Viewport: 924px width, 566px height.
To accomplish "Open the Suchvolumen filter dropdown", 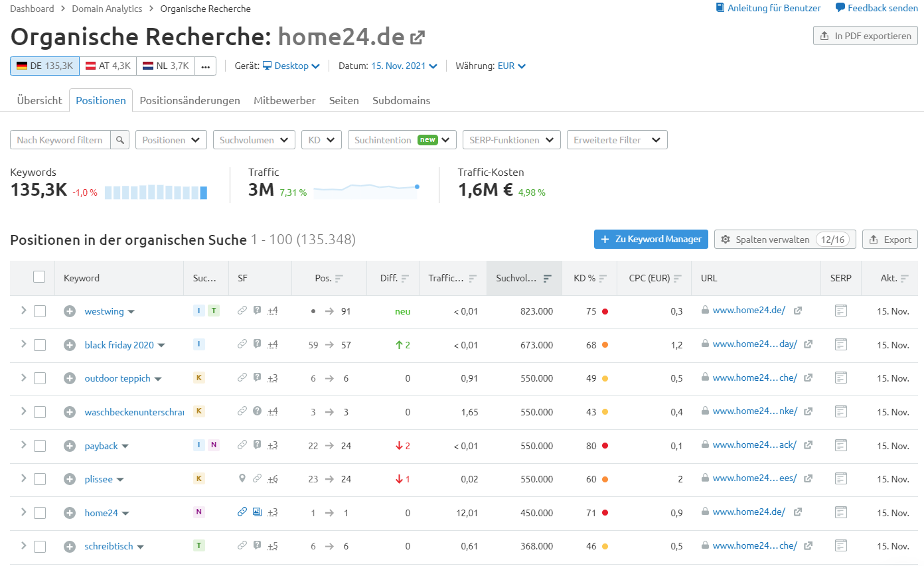I will point(254,140).
